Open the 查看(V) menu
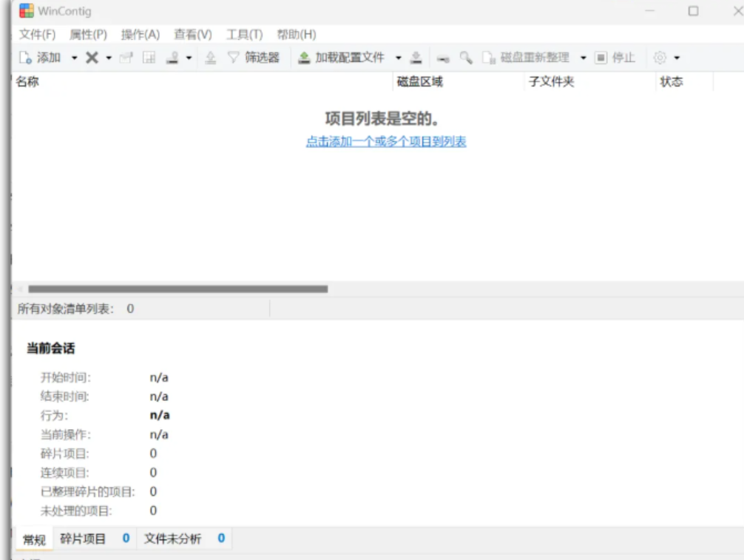 click(x=192, y=34)
